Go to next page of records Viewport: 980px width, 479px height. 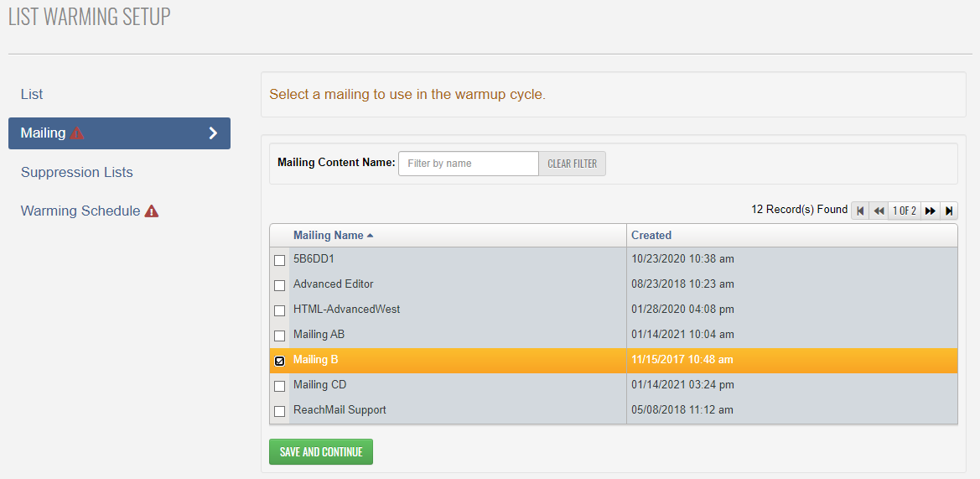(x=930, y=211)
